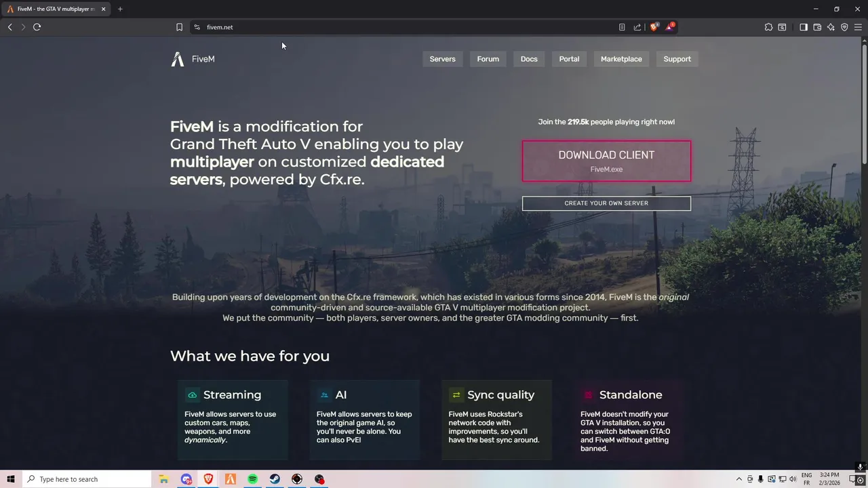Click the volume speaker tray icon
The height and width of the screenshot is (488, 868).
tap(793, 479)
